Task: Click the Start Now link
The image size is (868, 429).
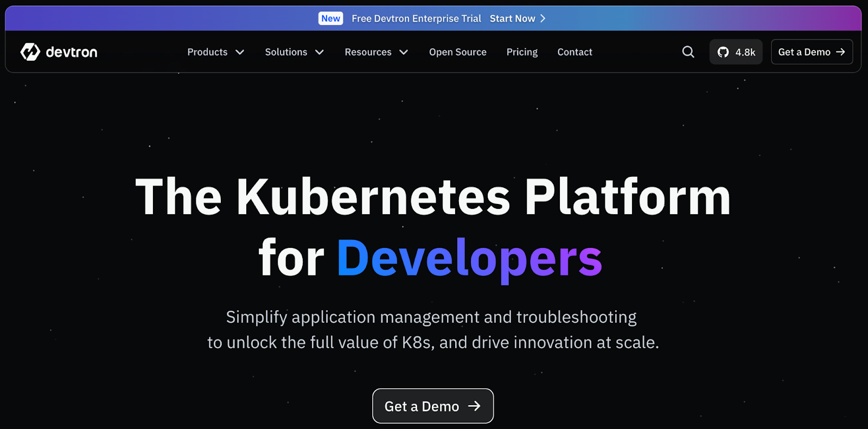Action: (x=512, y=18)
